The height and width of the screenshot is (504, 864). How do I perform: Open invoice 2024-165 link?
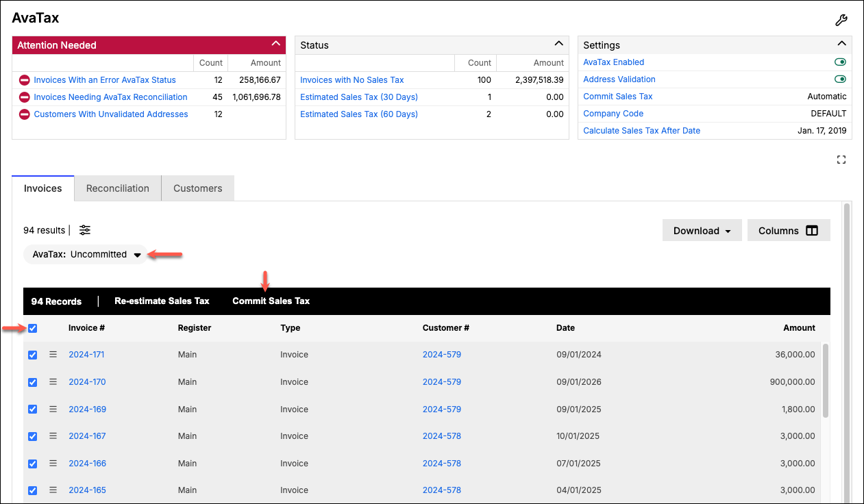pyautogui.click(x=87, y=490)
